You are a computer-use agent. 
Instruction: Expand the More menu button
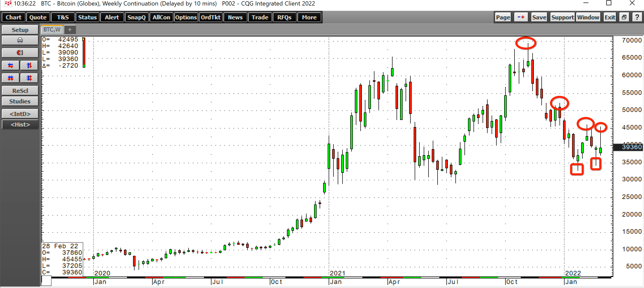click(309, 17)
